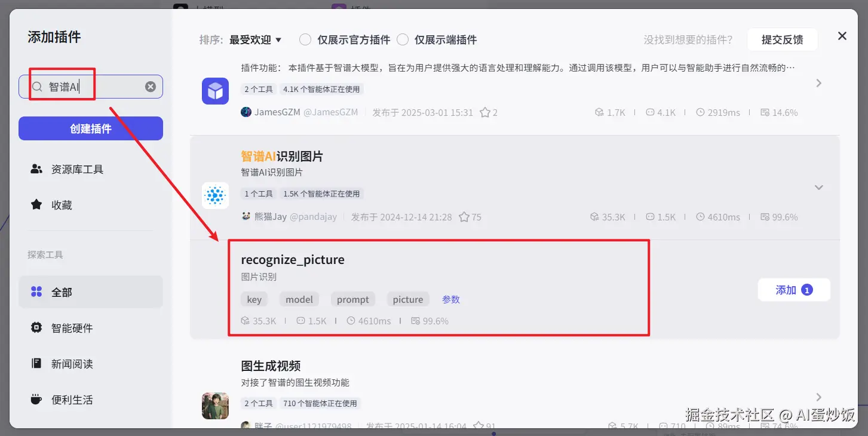Enable 仅展示官方插件 option
868x436 pixels.
click(x=305, y=40)
